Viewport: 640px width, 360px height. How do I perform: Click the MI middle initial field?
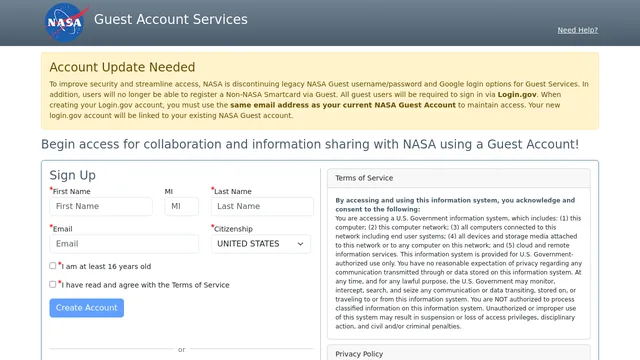pos(182,207)
